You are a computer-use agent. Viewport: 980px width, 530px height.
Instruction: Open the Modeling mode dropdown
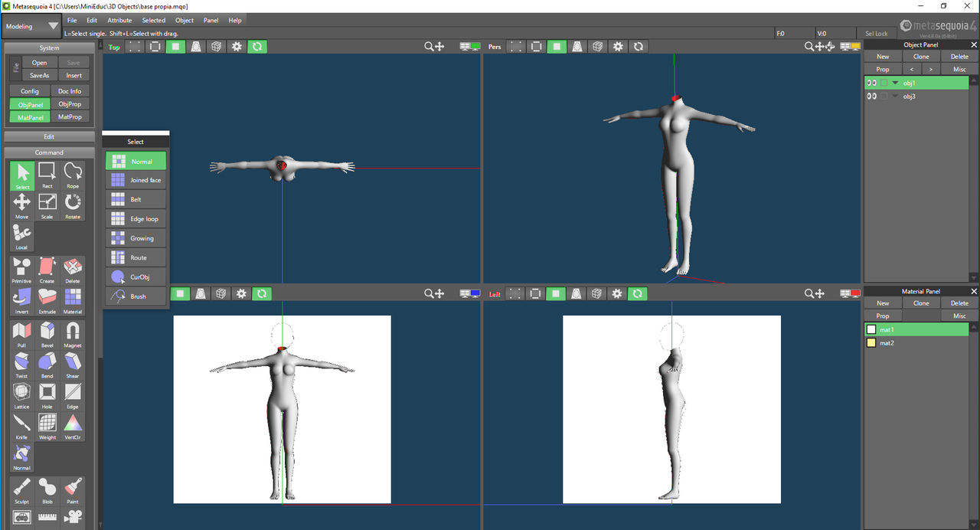click(31, 26)
